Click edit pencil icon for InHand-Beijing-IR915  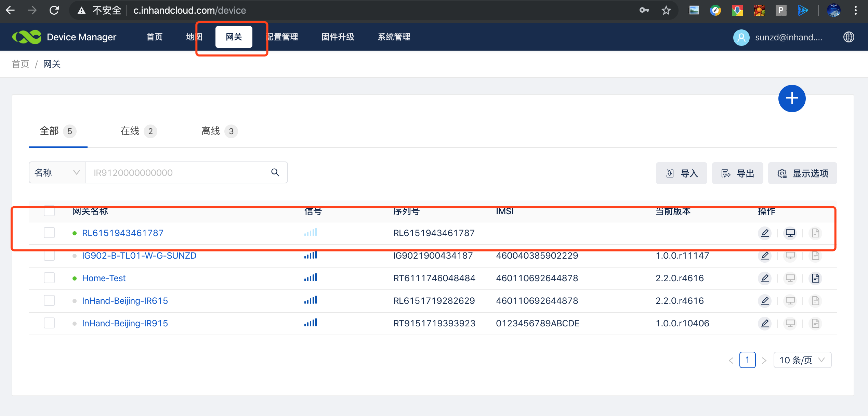765,323
